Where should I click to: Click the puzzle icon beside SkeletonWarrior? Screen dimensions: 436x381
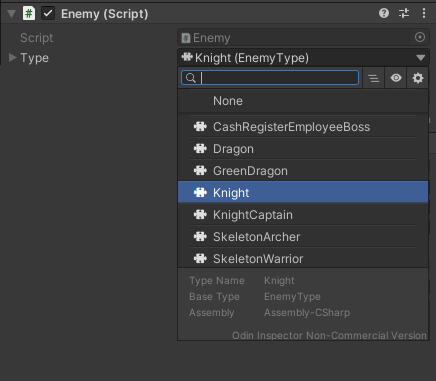200,258
